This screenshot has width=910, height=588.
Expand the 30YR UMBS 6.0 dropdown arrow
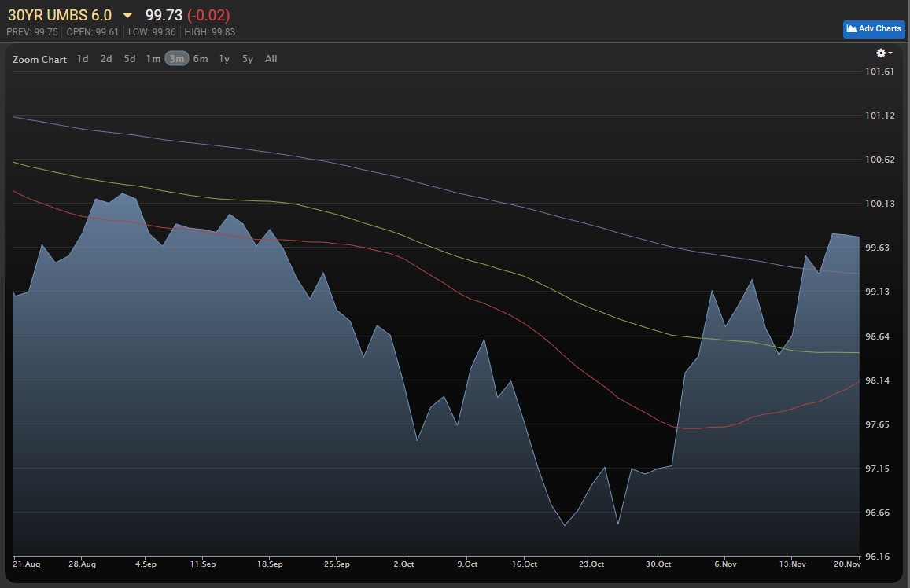pyautogui.click(x=127, y=16)
